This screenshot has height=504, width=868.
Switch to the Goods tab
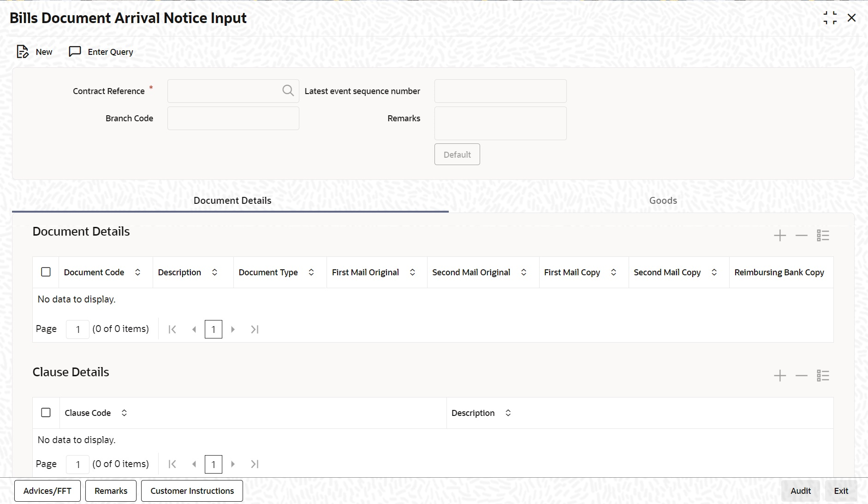(663, 201)
